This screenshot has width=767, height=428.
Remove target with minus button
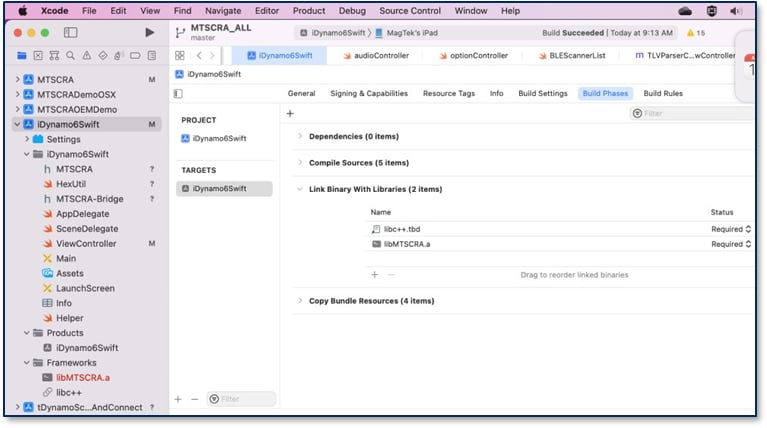pos(195,399)
